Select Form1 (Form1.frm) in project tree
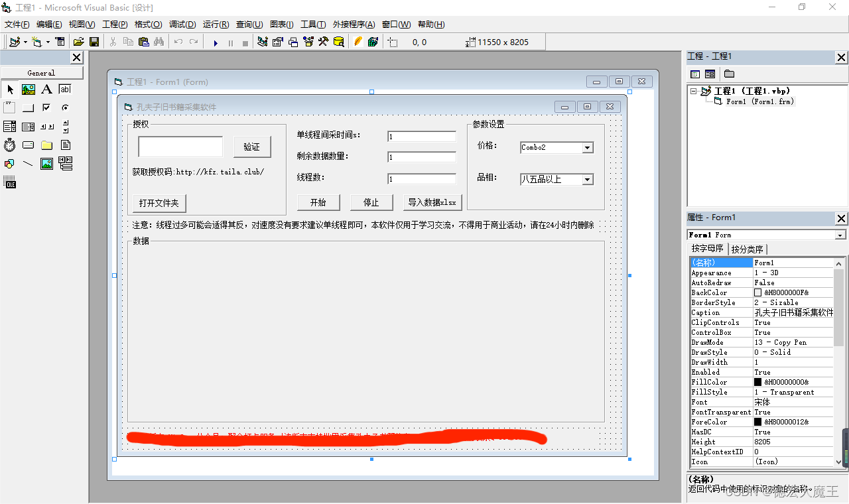 click(759, 101)
